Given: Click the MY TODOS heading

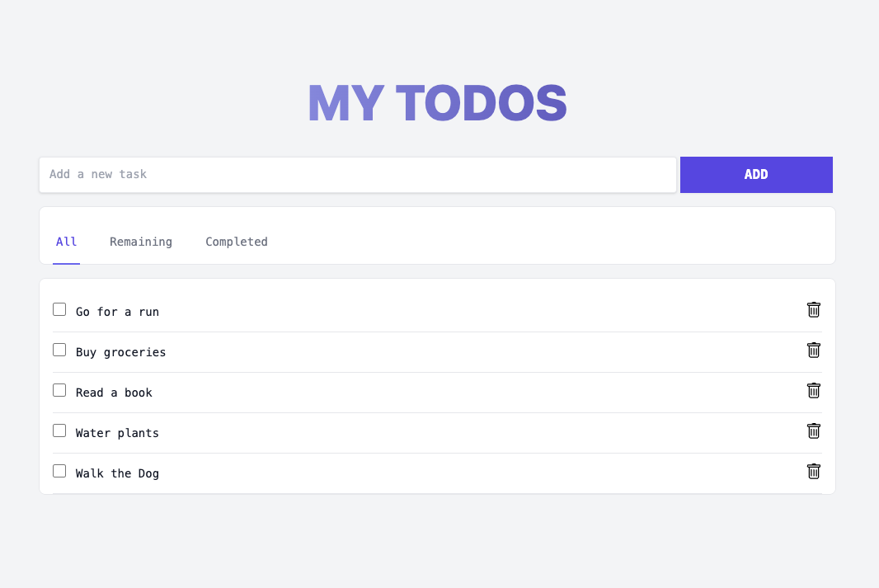Looking at the screenshot, I should [437, 102].
